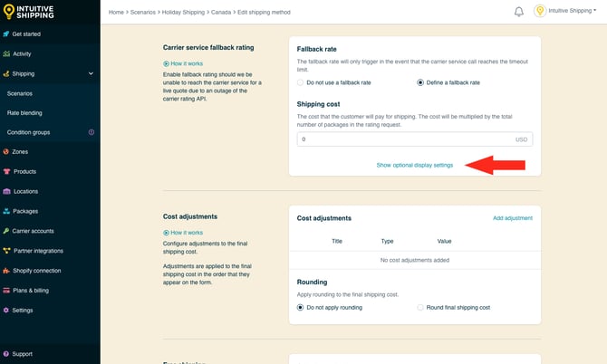Click the Packages box icon
The image size is (607, 364).
tap(7, 211)
